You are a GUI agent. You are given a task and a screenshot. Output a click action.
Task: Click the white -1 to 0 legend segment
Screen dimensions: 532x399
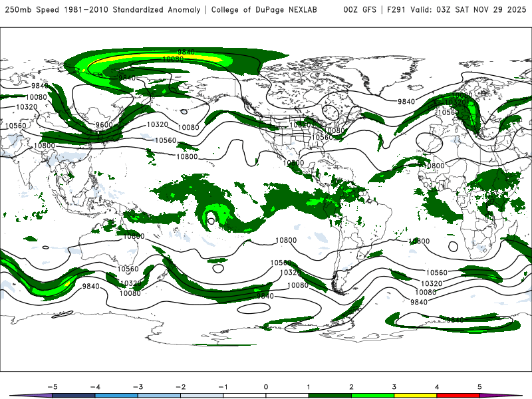(x=245, y=396)
